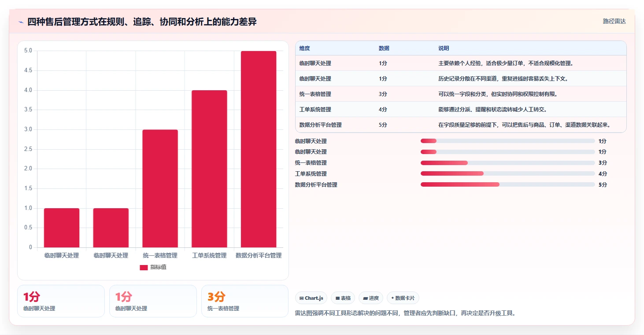Click the Chart.js chip
The image size is (644, 335).
click(x=311, y=298)
